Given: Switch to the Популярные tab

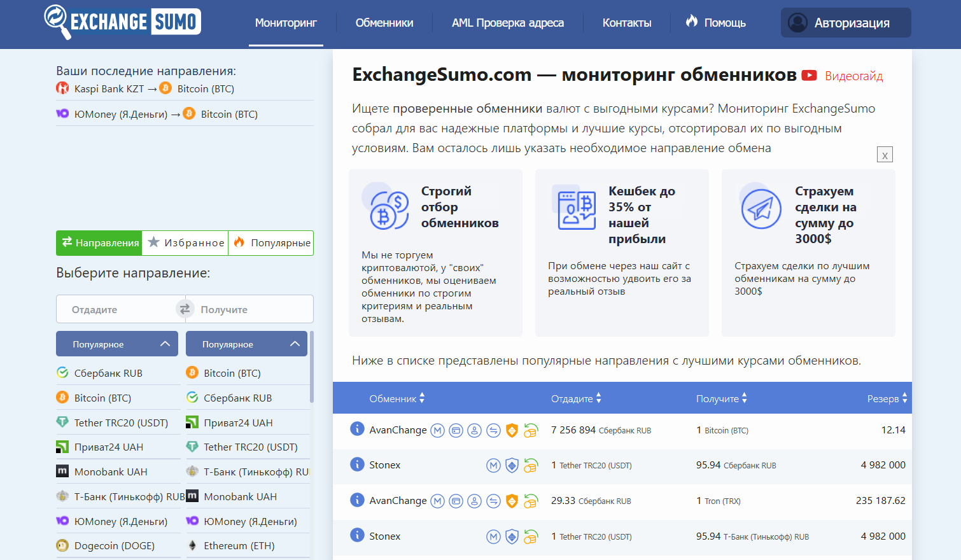Looking at the screenshot, I should coord(271,243).
